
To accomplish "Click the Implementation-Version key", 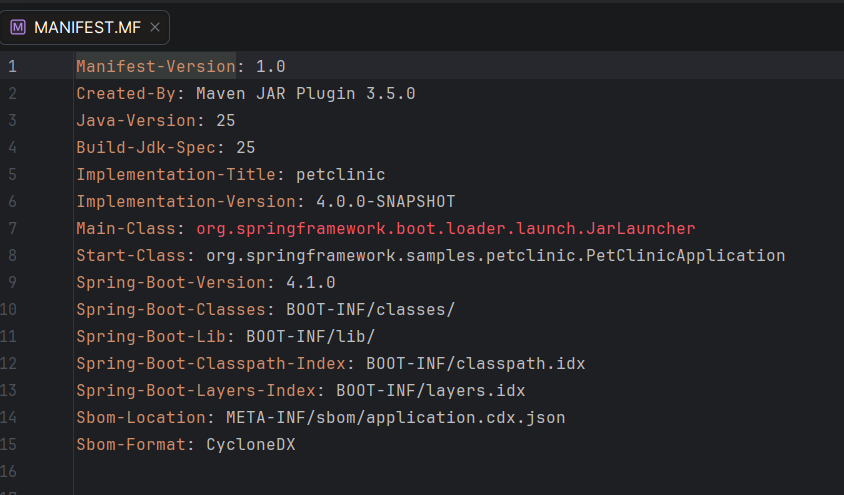I will pos(186,202).
